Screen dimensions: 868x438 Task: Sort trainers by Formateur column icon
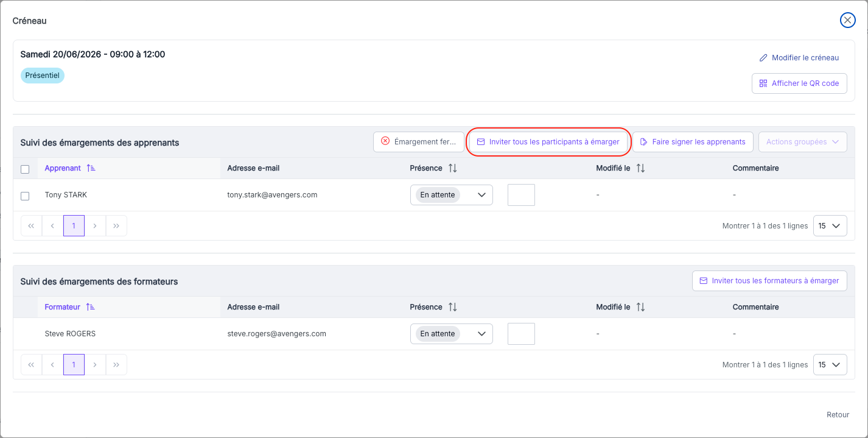pyautogui.click(x=91, y=307)
